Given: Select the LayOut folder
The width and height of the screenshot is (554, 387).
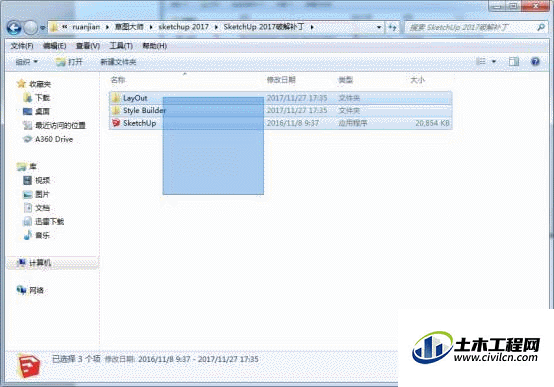Looking at the screenshot, I should 281,98.
